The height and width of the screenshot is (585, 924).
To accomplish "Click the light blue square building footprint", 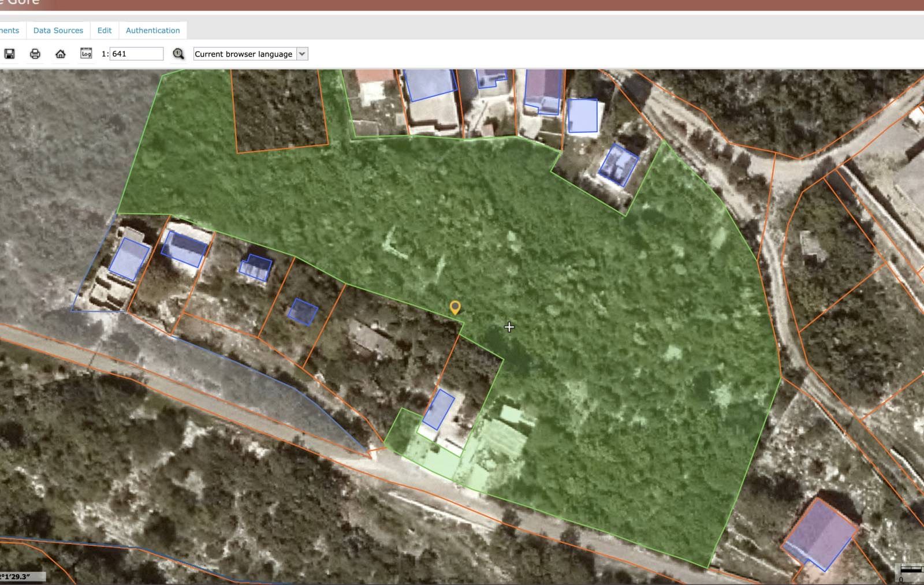I will tap(582, 115).
